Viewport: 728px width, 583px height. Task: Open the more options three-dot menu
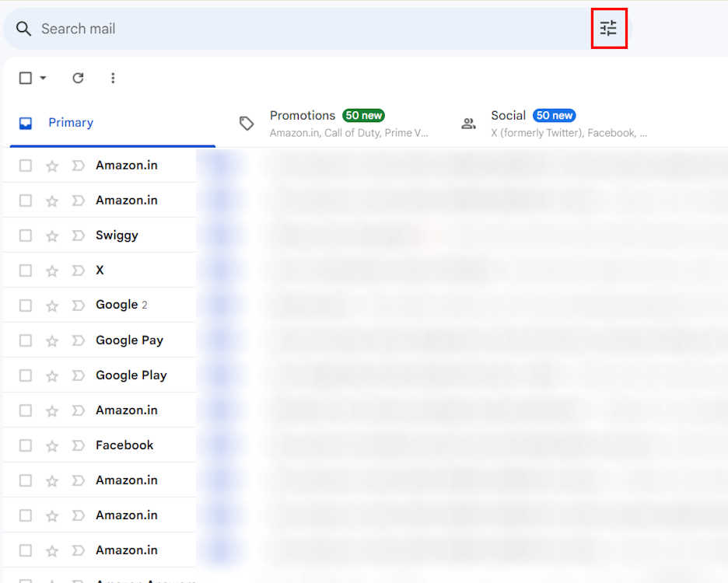[113, 78]
